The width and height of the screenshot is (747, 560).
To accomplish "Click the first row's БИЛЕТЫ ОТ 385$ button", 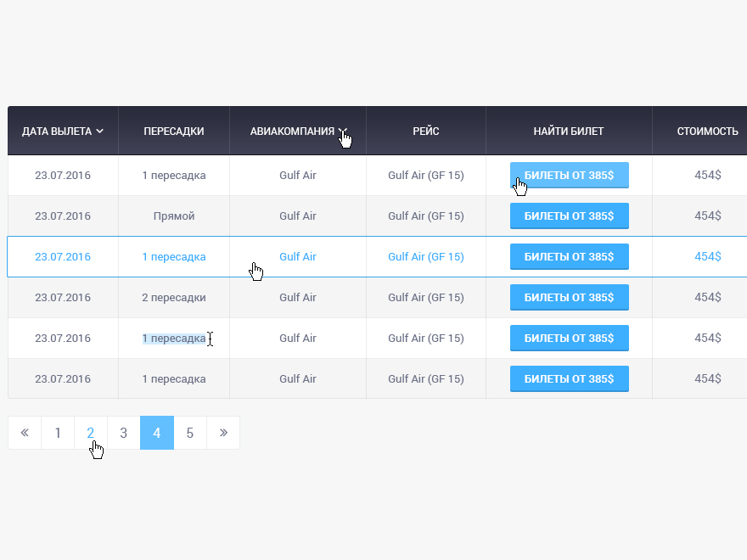I will click(x=569, y=175).
